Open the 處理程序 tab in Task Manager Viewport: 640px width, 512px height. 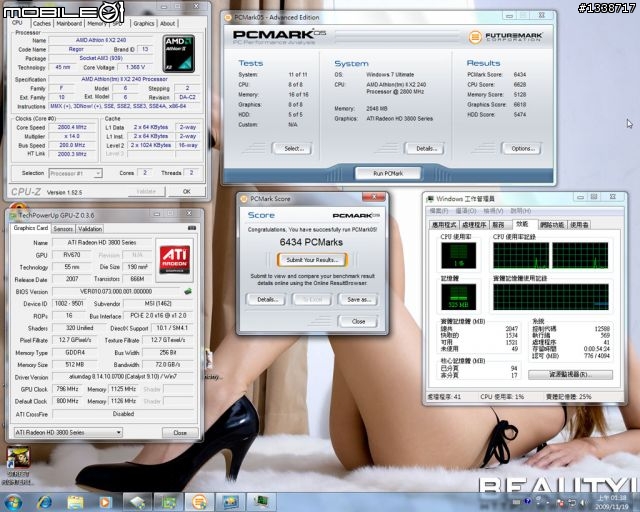point(474,225)
